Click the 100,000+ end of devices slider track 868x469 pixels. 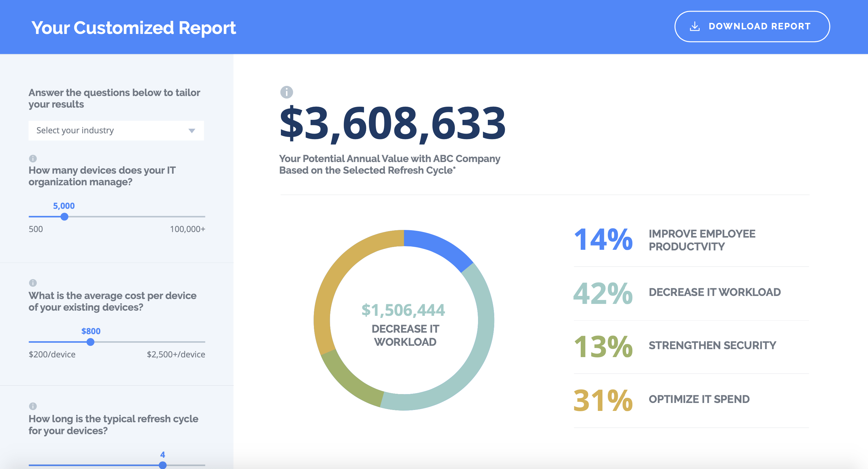(x=204, y=216)
